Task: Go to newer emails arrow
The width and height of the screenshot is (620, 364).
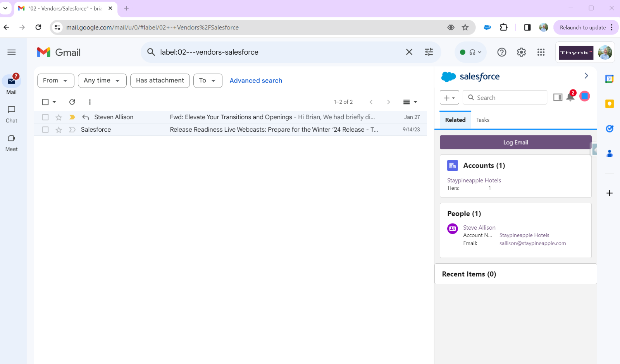Action: (x=371, y=102)
